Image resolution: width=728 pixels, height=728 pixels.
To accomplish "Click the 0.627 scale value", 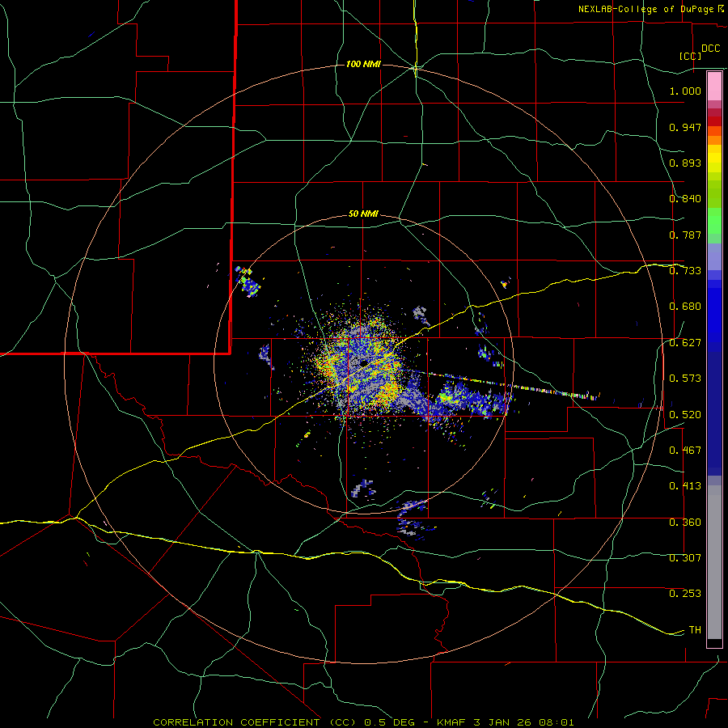I will pyautogui.click(x=685, y=343).
